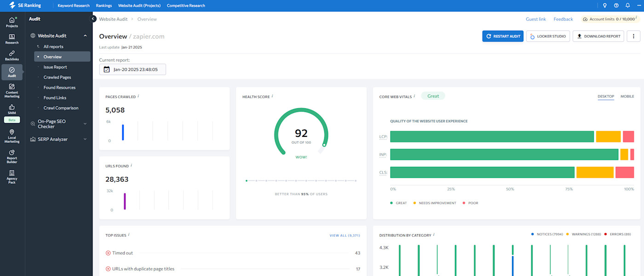Screen dimensions: 644x276
Task: Open the Projects sidebar icon
Action: (12, 22)
